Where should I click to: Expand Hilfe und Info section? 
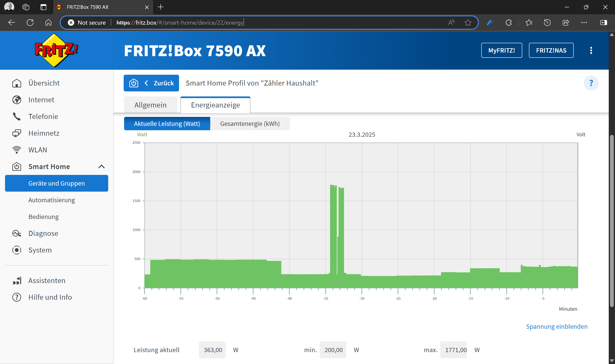50,297
